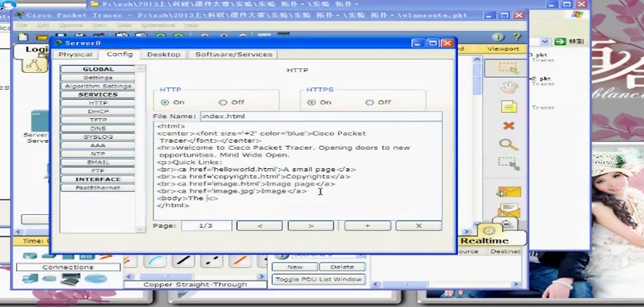
Task: Click scroll-down arrow of config sidebar scrollbar
Action: click(140, 229)
